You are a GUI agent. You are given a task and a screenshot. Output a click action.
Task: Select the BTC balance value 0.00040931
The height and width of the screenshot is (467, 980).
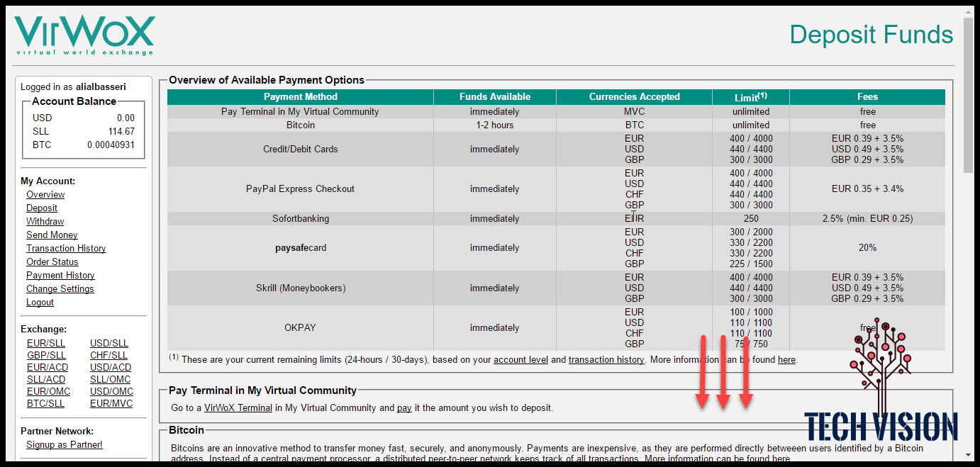point(111,145)
